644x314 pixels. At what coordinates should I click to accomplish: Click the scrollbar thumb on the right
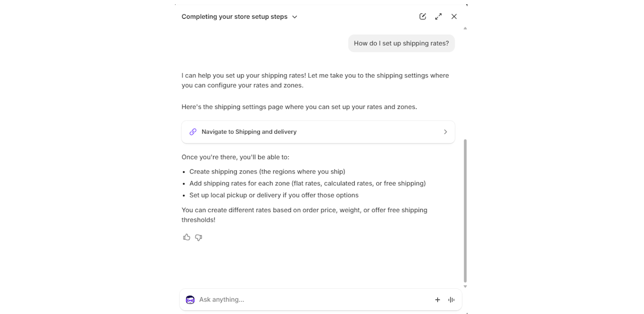coord(465,209)
